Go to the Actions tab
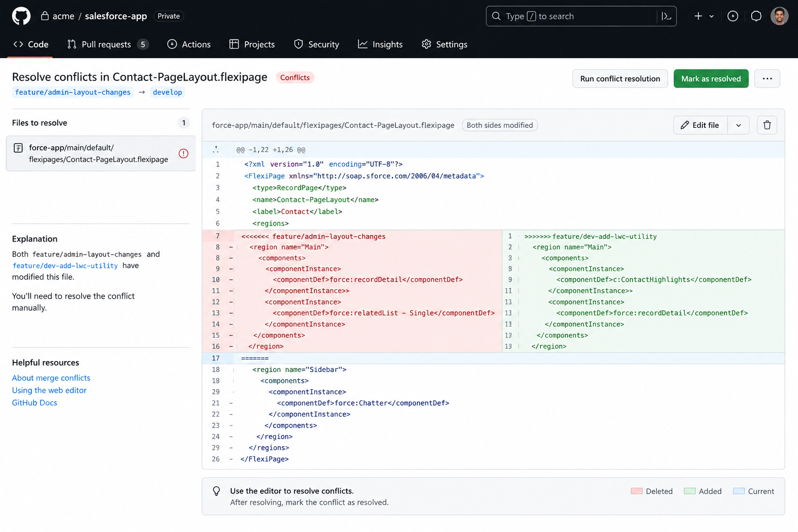 tap(189, 44)
